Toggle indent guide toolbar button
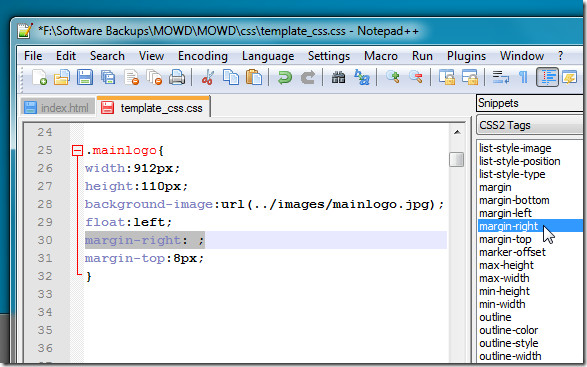 pos(547,78)
